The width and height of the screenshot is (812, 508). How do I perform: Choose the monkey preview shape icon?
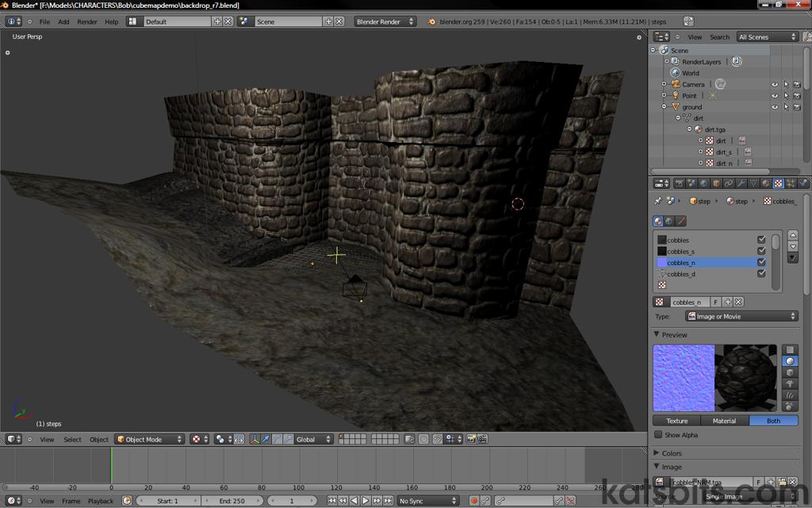[790, 383]
